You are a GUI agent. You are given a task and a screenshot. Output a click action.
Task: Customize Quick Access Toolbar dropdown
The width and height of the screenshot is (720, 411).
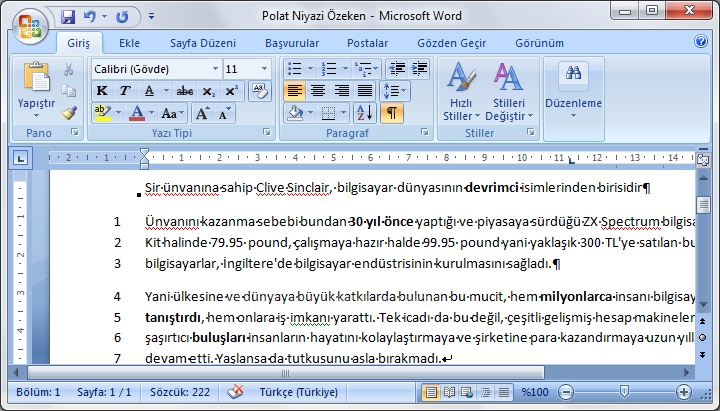(152, 17)
